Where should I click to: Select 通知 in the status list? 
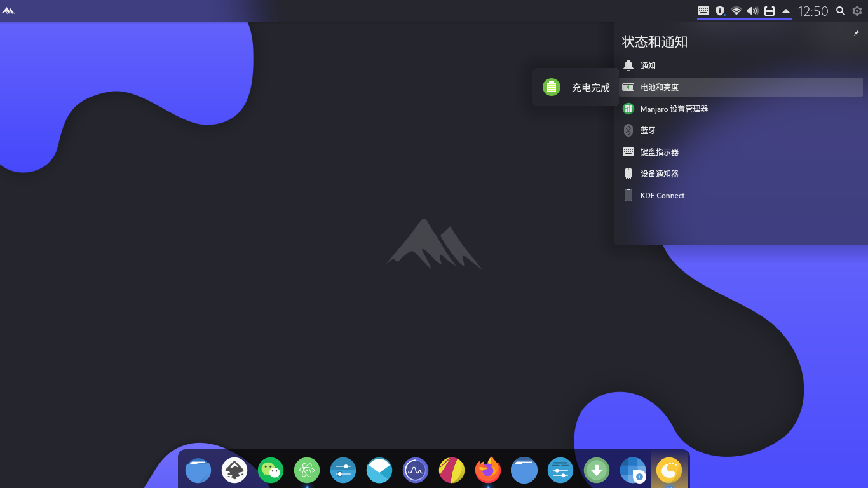pyautogui.click(x=741, y=65)
